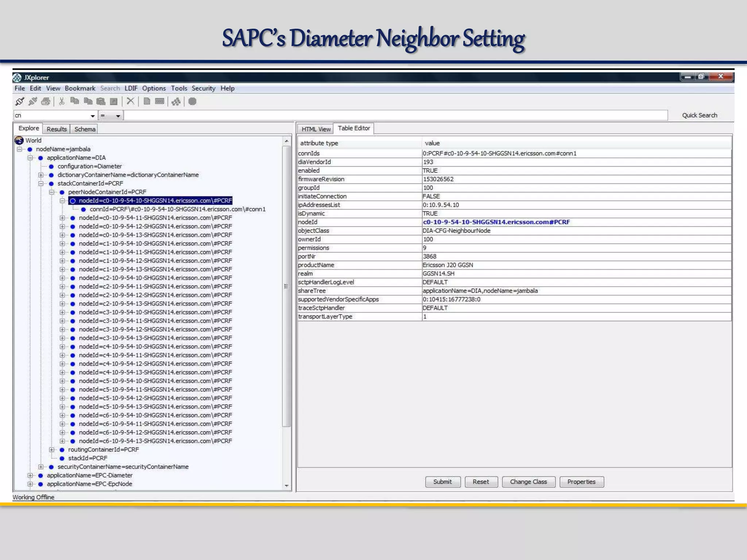Click the Cut scissors icon
747x560 pixels.
pyautogui.click(x=62, y=101)
